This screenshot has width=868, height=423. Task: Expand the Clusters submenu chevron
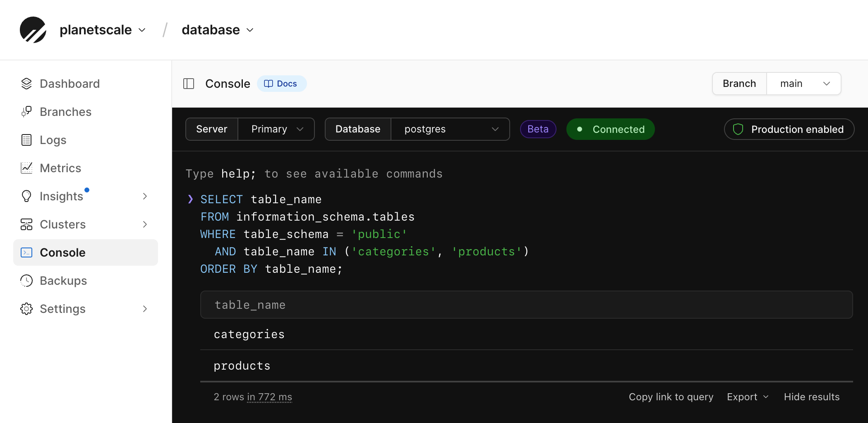[145, 224]
